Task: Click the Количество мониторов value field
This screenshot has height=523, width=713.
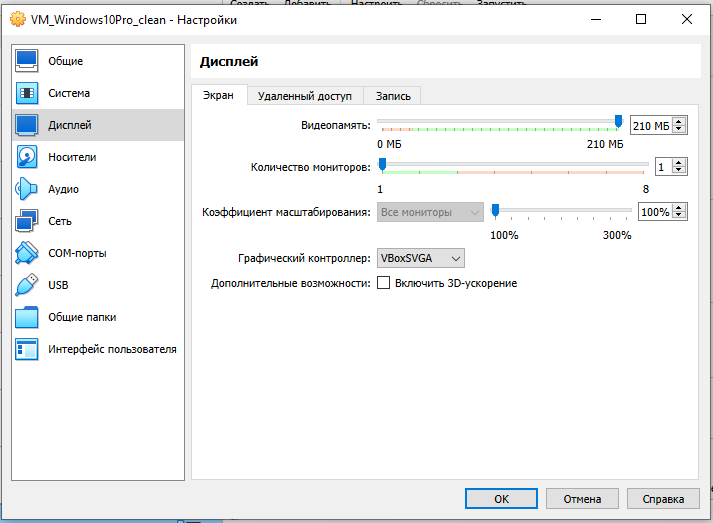Action: [x=662, y=167]
